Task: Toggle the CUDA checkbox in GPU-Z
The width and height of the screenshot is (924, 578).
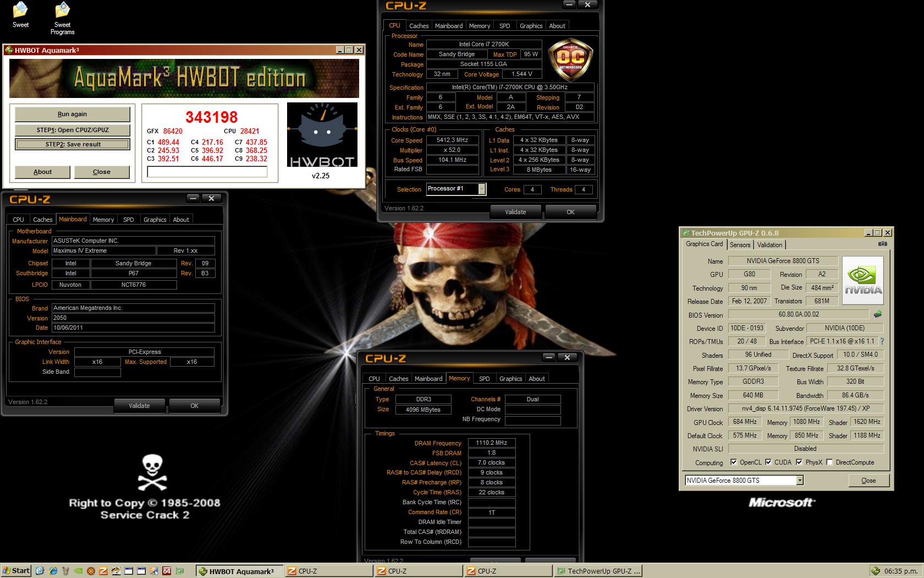Action: pyautogui.click(x=768, y=462)
